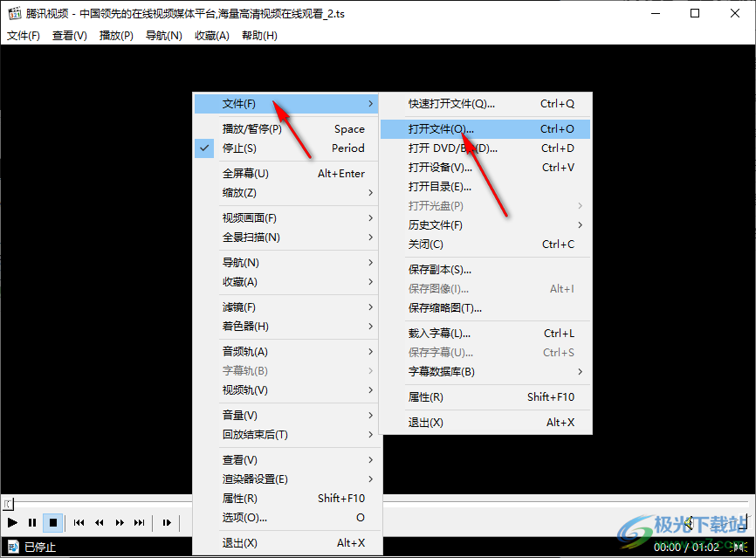Choose 退出(X) in the left context menu

(286, 543)
